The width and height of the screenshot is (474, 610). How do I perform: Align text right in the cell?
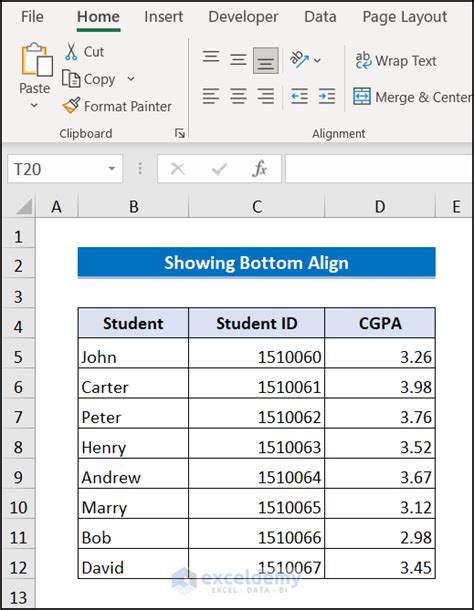click(x=265, y=96)
